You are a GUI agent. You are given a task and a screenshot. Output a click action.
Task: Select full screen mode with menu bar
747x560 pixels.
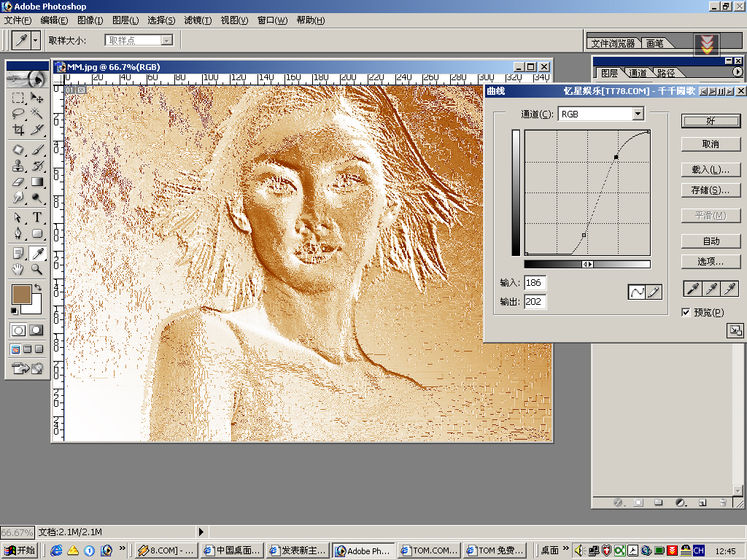(x=27, y=349)
